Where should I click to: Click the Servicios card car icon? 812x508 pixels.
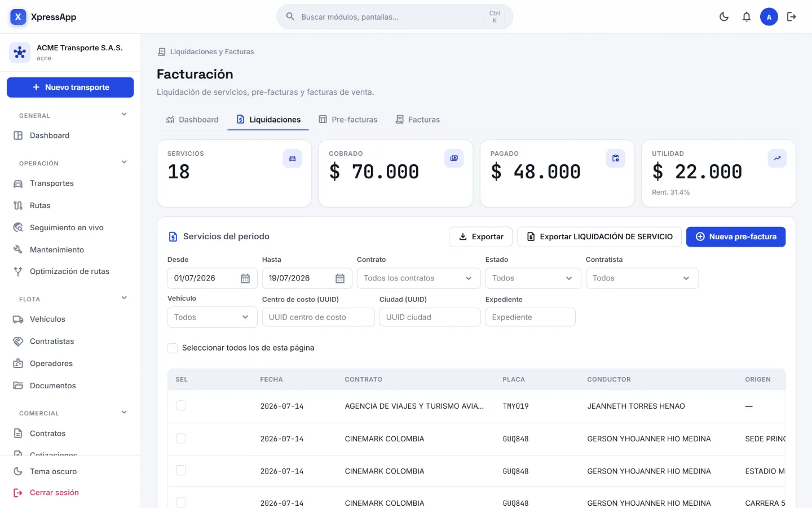click(292, 159)
